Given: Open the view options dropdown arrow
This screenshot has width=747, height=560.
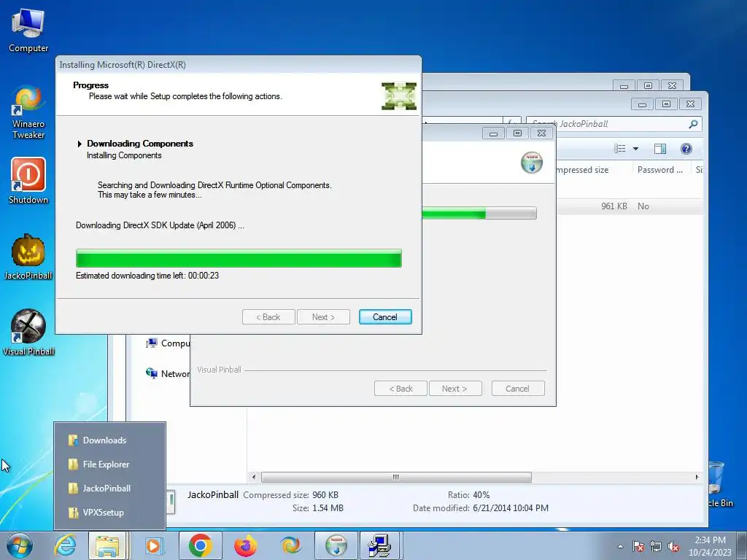Looking at the screenshot, I should [635, 149].
